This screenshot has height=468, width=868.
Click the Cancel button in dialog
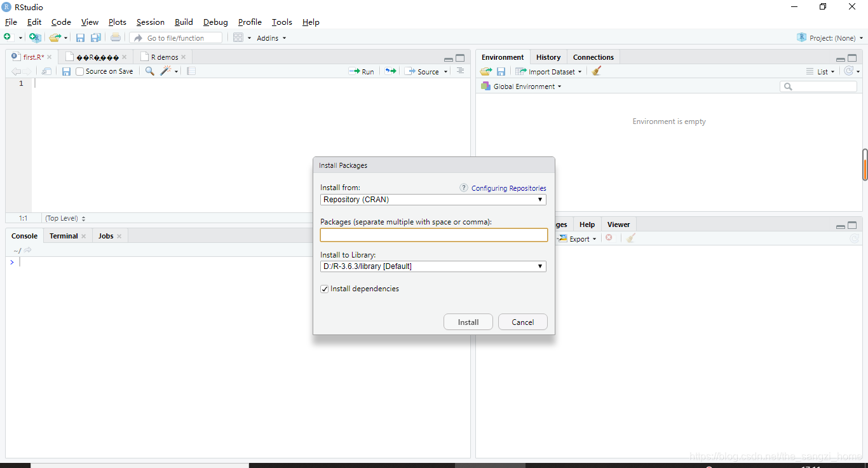(523, 322)
